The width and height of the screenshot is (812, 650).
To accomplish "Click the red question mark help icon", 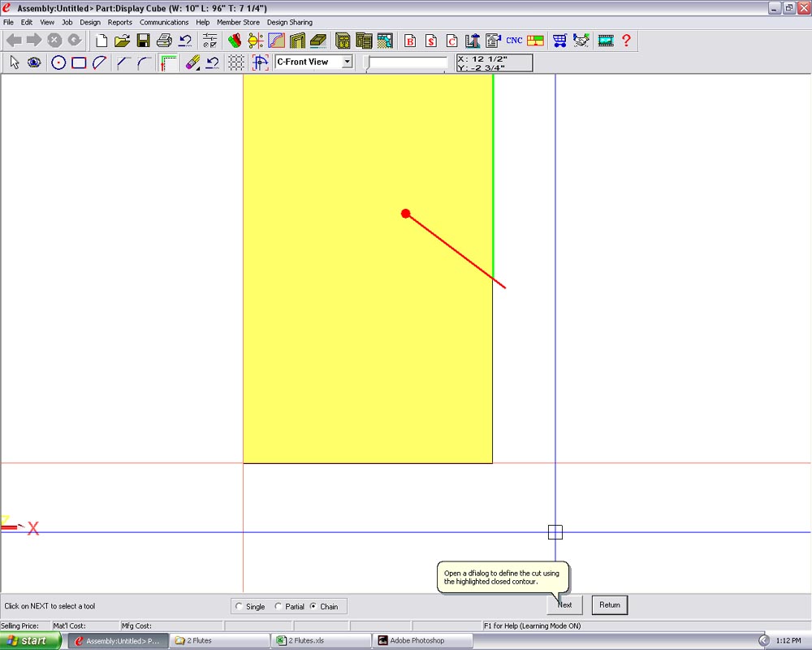I will click(x=627, y=41).
